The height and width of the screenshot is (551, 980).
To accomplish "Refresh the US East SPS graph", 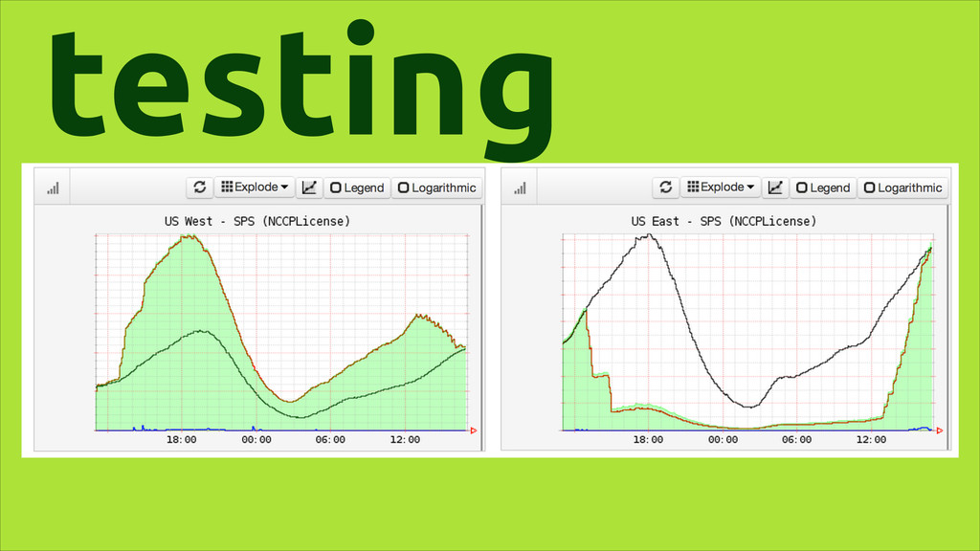I will [x=666, y=187].
